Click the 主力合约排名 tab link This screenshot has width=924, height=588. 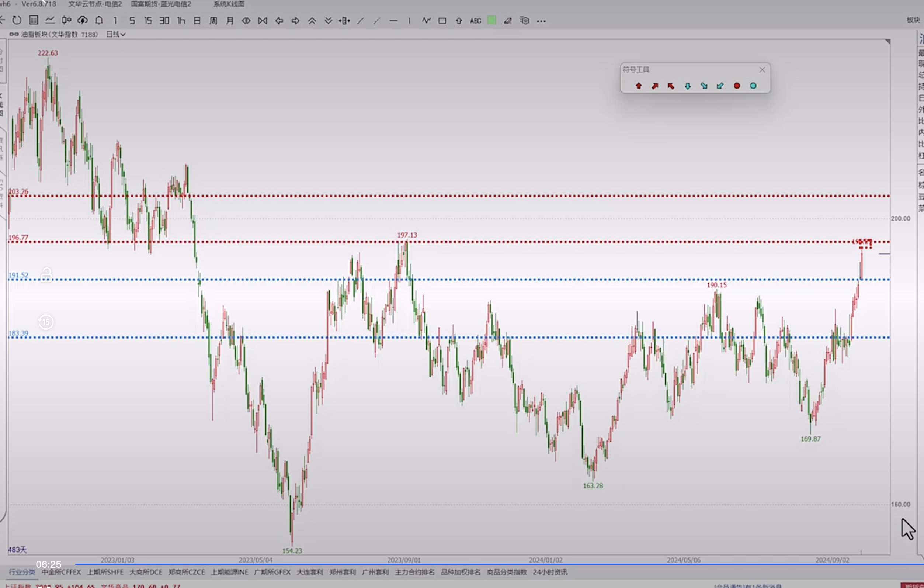[x=414, y=572]
